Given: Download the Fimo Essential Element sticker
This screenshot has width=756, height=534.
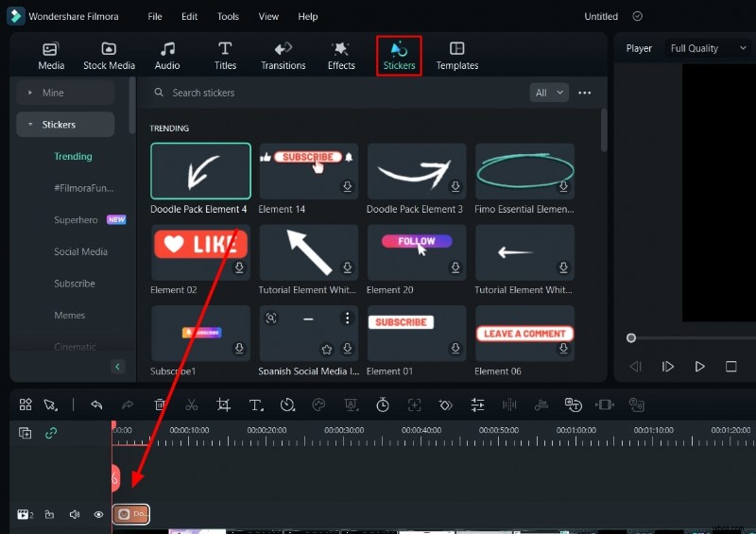Looking at the screenshot, I should (x=563, y=186).
